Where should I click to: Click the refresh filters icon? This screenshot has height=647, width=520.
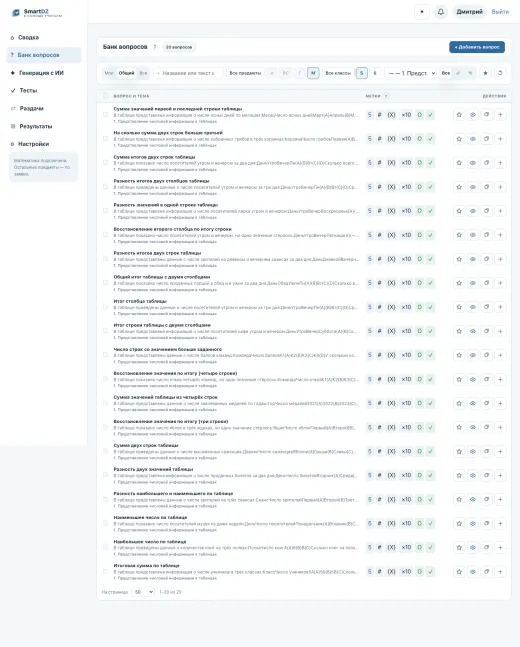500,73
